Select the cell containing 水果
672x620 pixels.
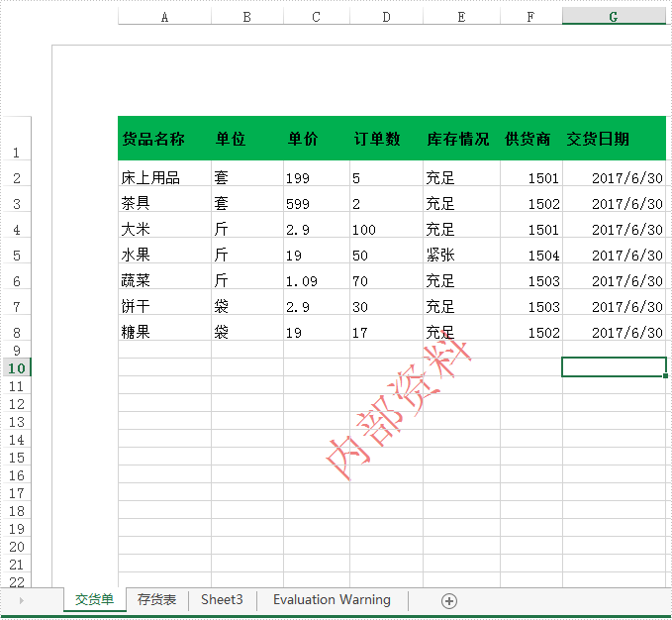(x=164, y=251)
